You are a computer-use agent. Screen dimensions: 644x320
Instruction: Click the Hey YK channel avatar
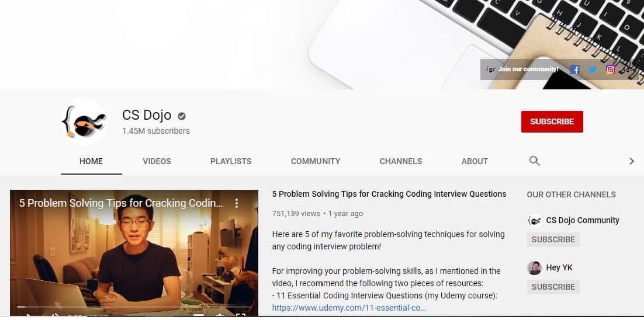coord(534,267)
